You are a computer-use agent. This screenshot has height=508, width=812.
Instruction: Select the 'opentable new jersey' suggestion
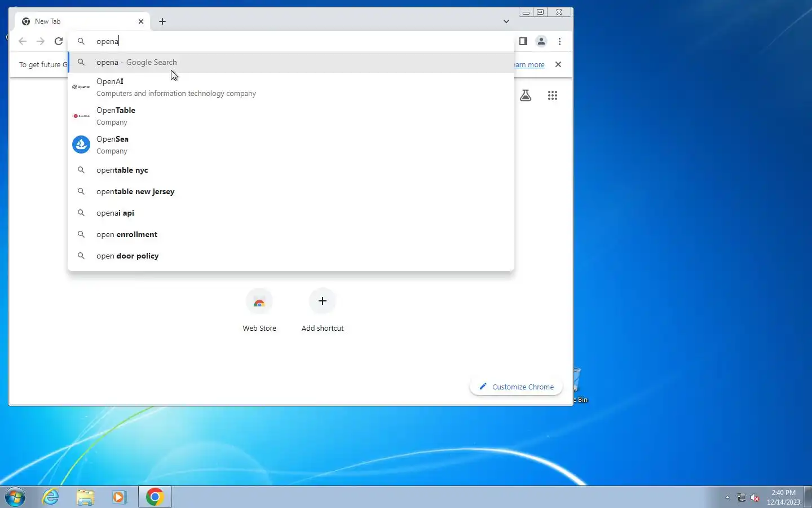pos(291,191)
